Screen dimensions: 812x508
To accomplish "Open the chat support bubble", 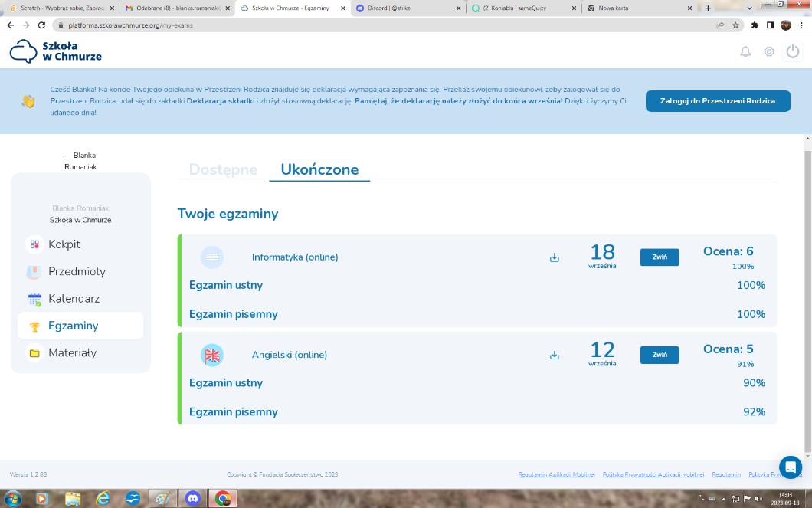I will tap(790, 467).
